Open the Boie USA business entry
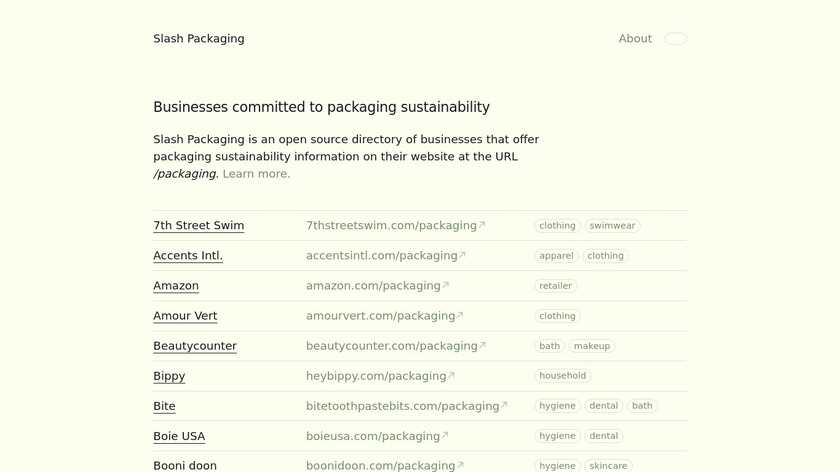The height and width of the screenshot is (472, 840). point(178,436)
